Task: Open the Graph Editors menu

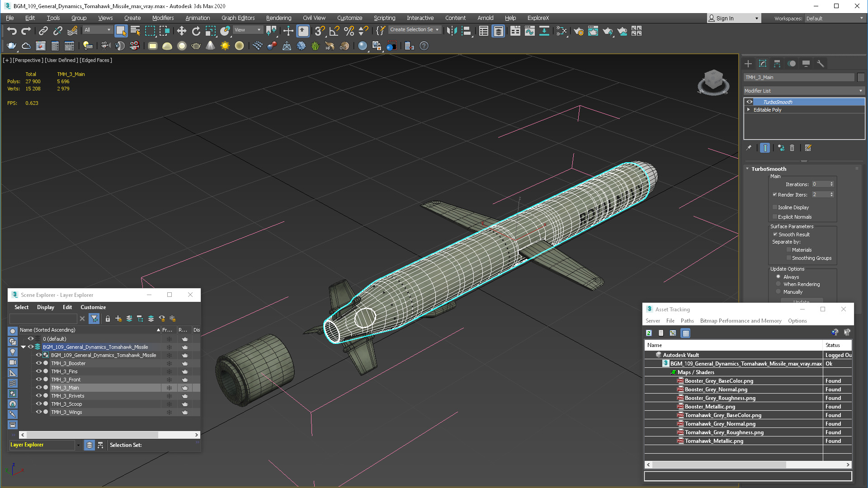Action: click(238, 18)
